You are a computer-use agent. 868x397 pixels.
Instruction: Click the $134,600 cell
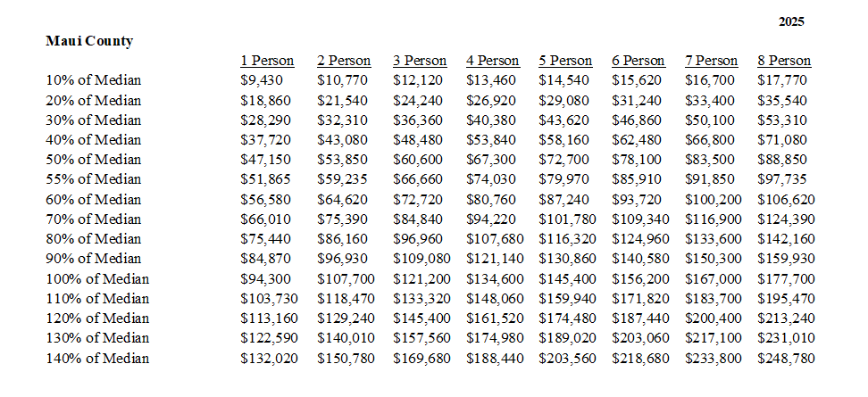[495, 278]
